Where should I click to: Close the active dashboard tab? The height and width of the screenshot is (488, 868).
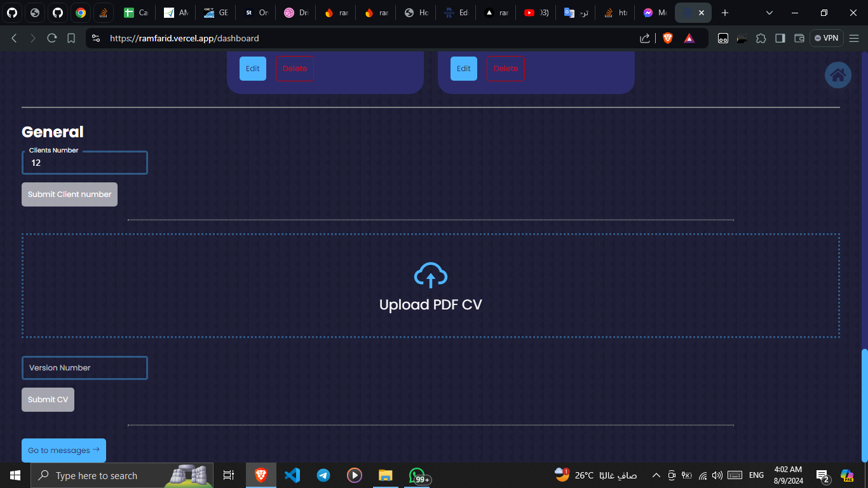tap(702, 13)
